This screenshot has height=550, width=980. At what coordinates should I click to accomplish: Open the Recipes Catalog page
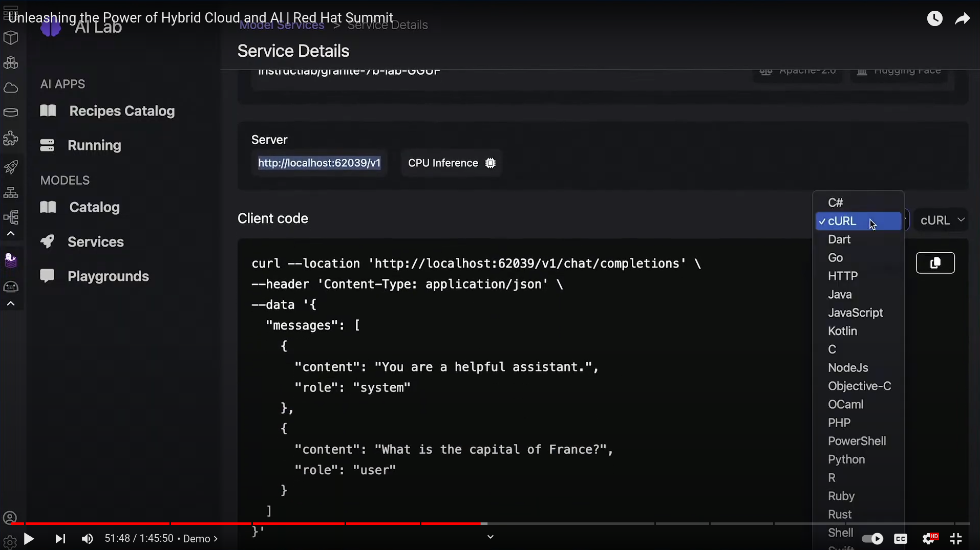tap(122, 111)
